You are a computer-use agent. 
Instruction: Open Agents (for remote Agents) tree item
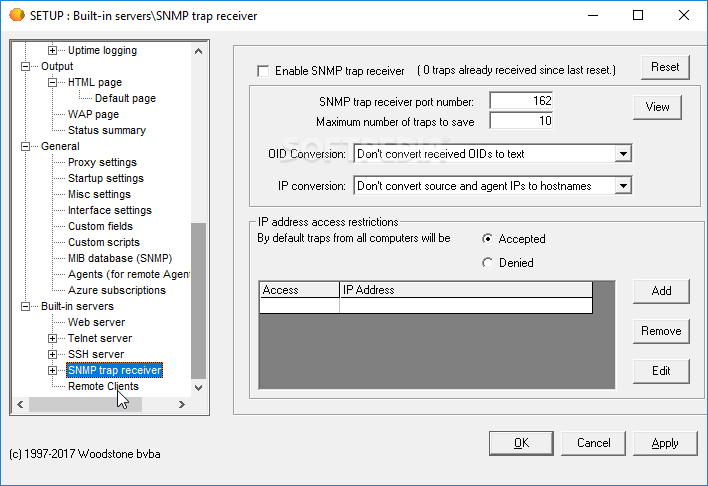coord(129,274)
